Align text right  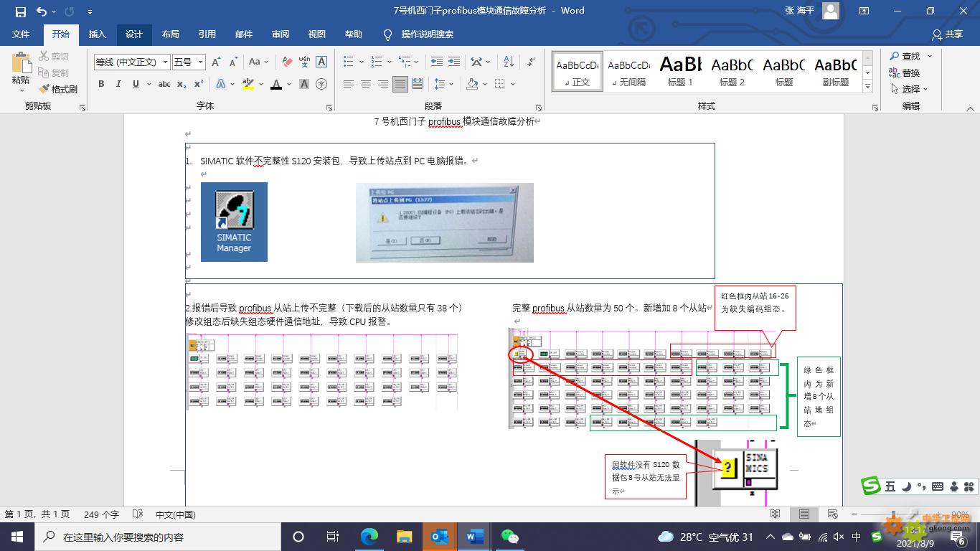click(383, 84)
